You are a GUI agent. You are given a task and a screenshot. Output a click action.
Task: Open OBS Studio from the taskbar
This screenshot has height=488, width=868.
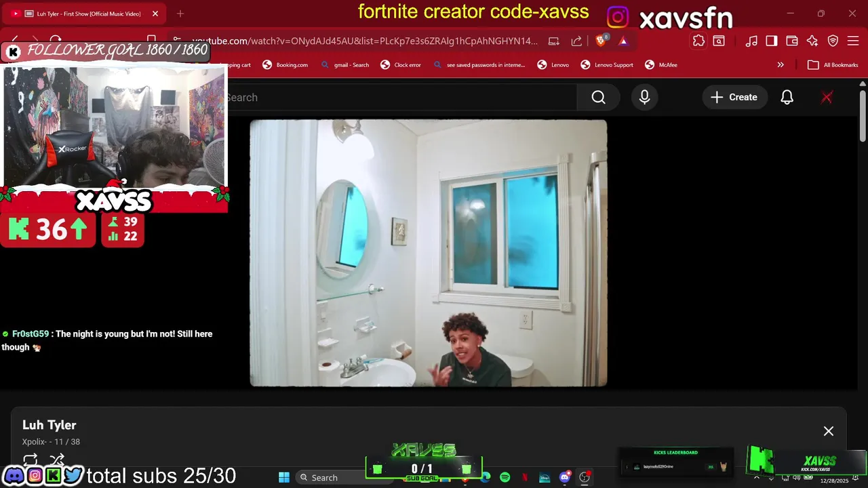coord(585,477)
